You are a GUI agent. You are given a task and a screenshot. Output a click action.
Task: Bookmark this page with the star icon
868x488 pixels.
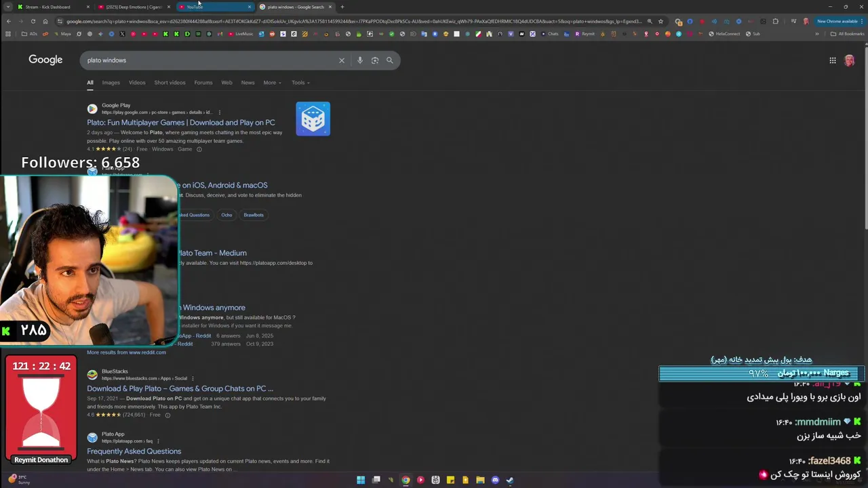[x=660, y=21]
